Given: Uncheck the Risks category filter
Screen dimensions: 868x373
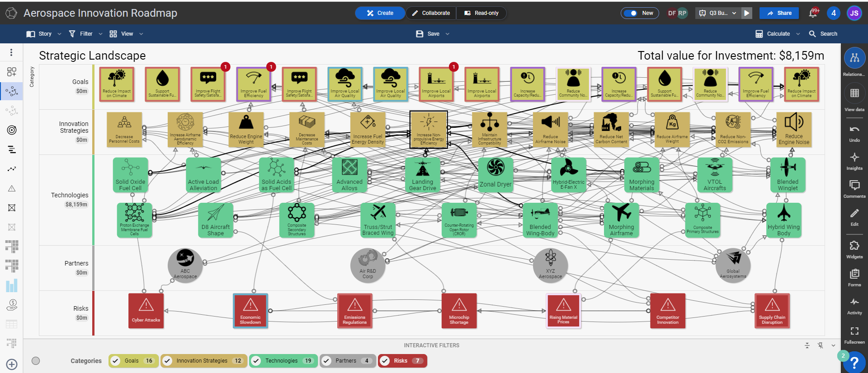Looking at the screenshot, I should coord(385,361).
